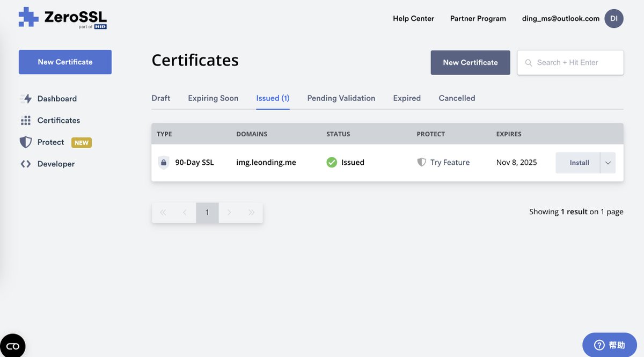
Task: Go to first page double-arrow
Action: [x=163, y=212]
